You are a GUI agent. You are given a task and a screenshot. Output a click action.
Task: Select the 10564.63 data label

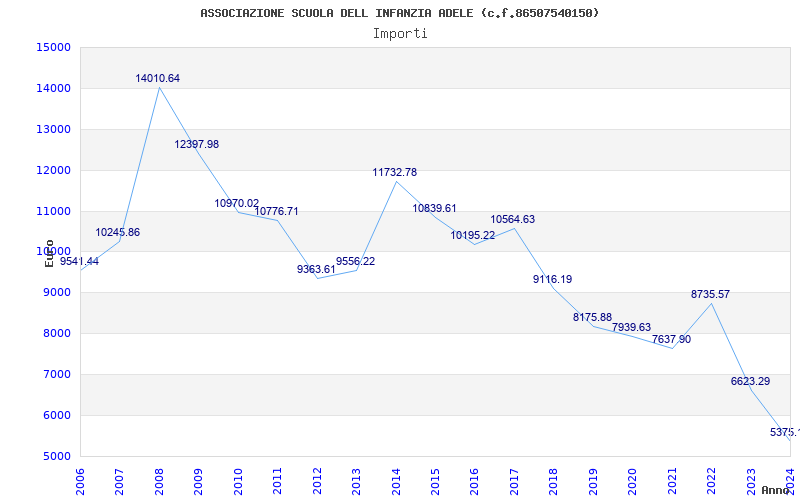tap(513, 219)
